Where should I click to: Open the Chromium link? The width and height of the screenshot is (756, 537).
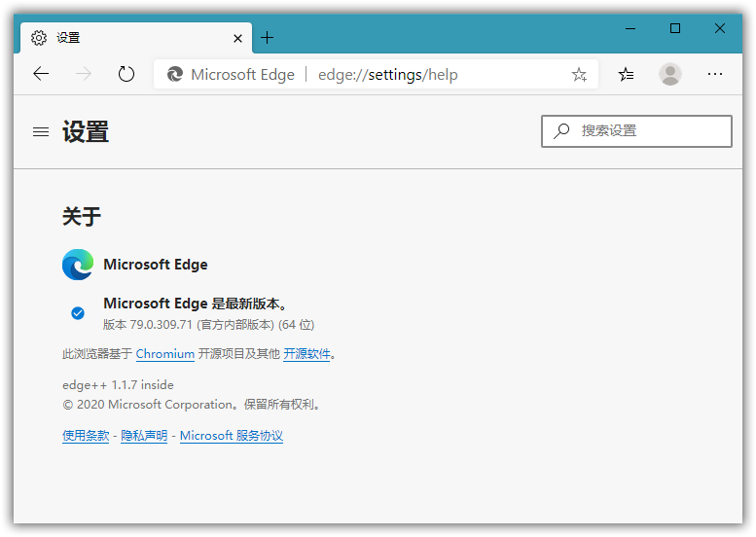[x=164, y=354]
